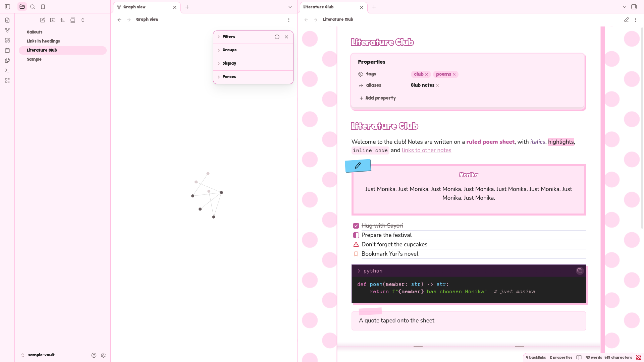Open 4 backlinks in status bar

pyautogui.click(x=536, y=358)
